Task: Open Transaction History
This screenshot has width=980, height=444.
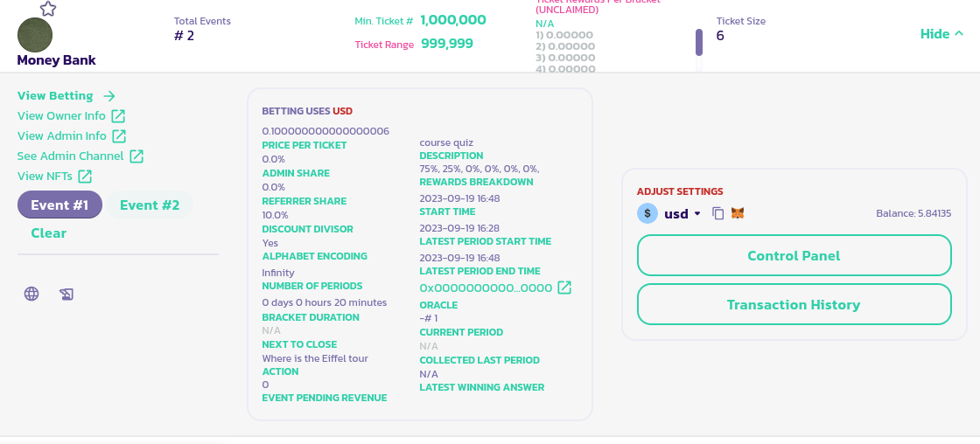Action: 794,305
